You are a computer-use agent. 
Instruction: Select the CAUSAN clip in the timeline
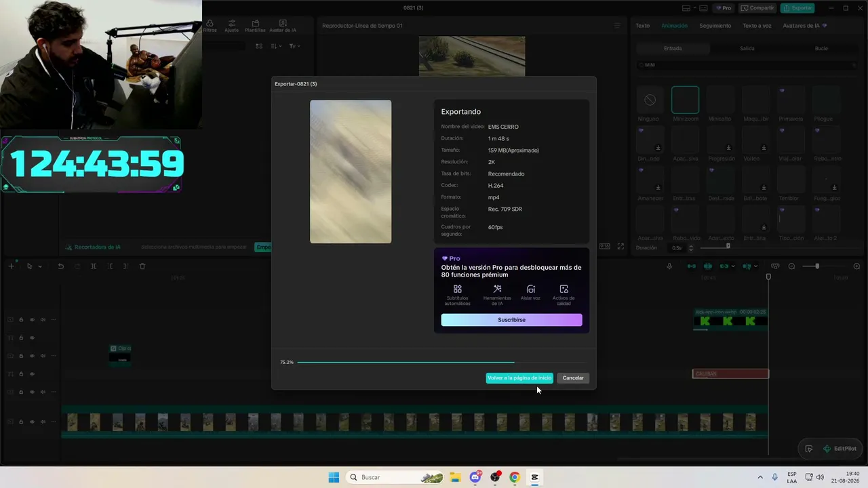point(730,374)
